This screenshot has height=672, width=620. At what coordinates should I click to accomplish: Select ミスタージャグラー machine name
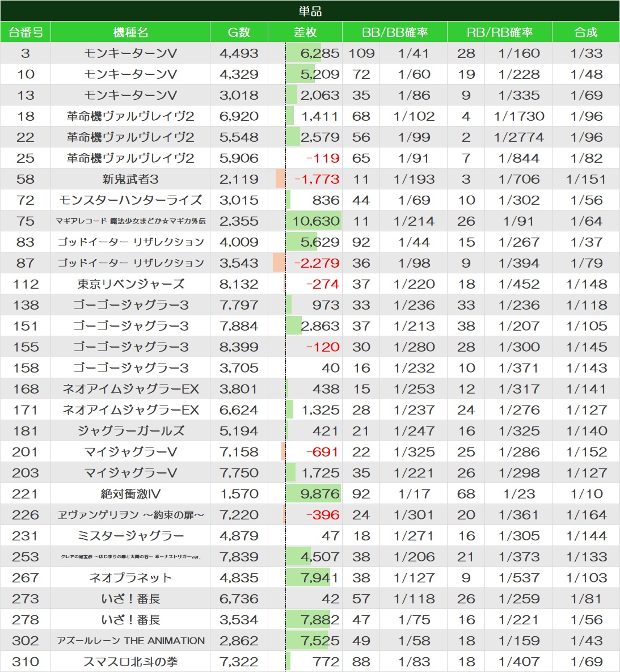[130, 536]
